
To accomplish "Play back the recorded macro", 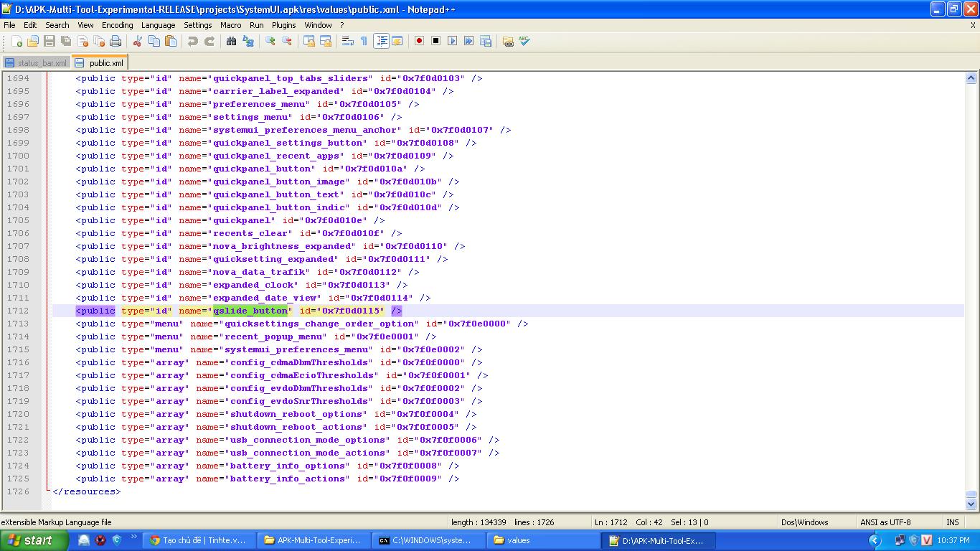I will (453, 42).
